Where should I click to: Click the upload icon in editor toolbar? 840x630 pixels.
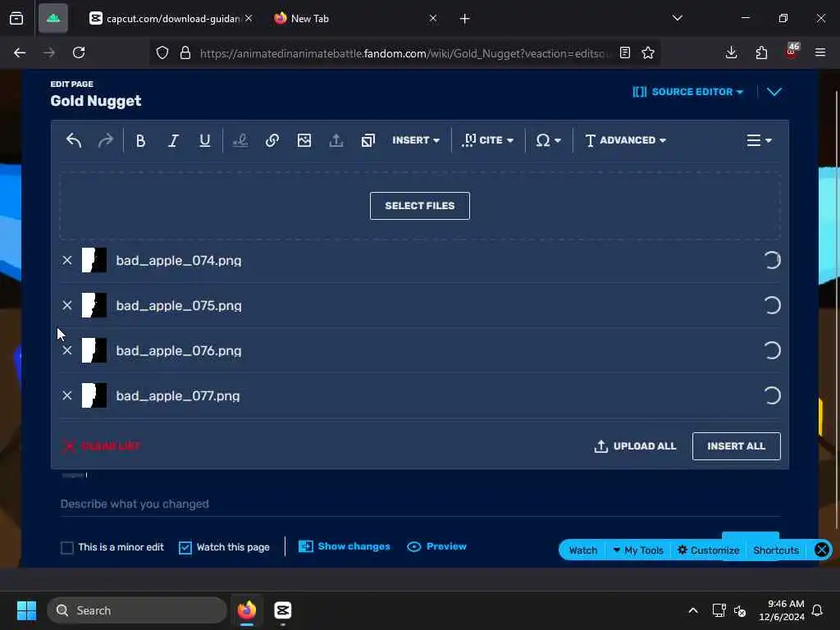[x=336, y=140]
